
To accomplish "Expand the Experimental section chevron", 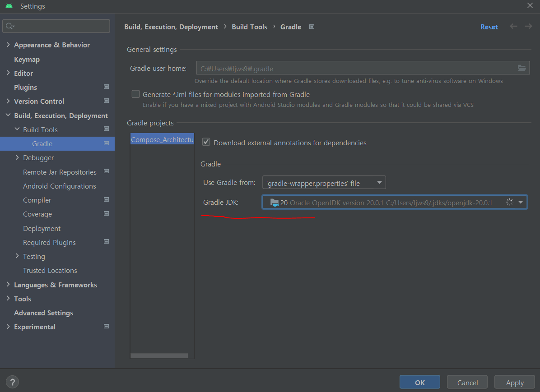I will (8, 327).
